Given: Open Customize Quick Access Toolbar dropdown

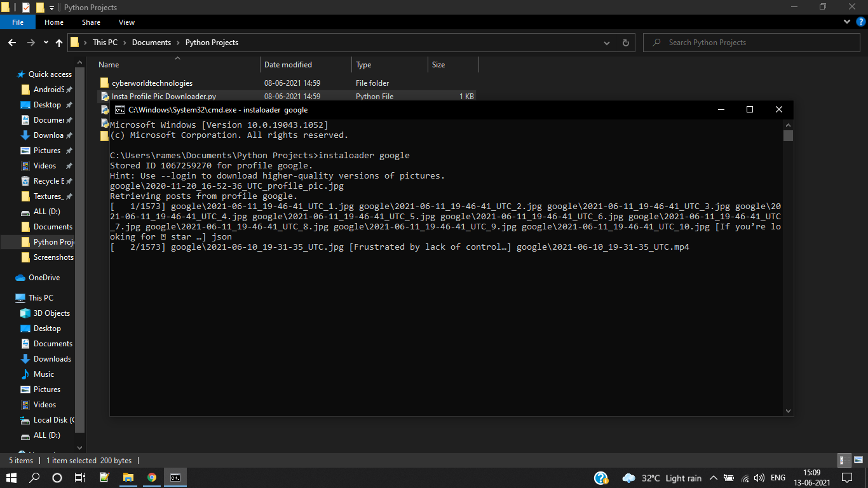Looking at the screenshot, I should (x=51, y=8).
